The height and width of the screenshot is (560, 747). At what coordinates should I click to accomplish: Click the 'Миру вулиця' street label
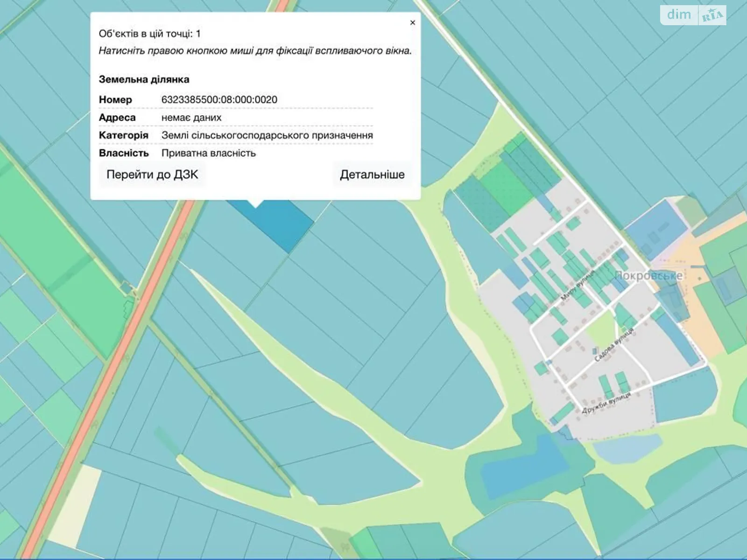578,285
